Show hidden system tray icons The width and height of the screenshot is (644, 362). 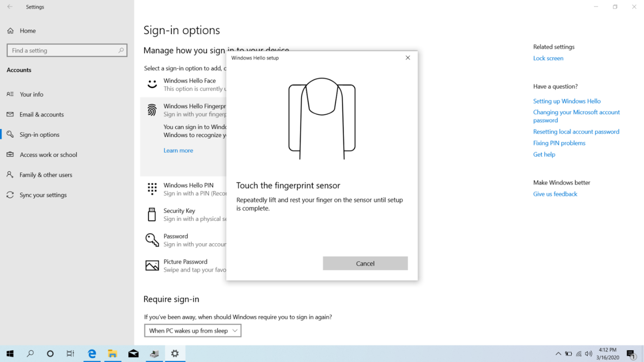(558, 354)
